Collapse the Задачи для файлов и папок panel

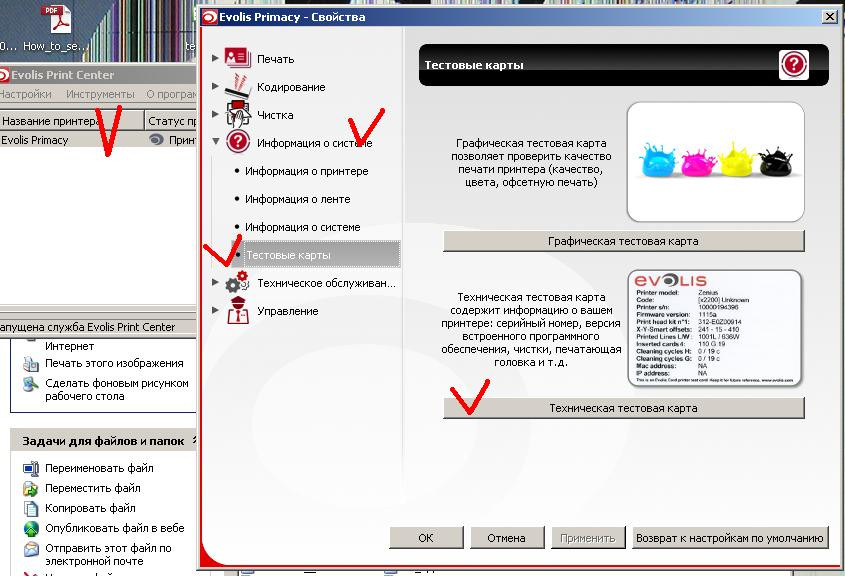coord(194,440)
